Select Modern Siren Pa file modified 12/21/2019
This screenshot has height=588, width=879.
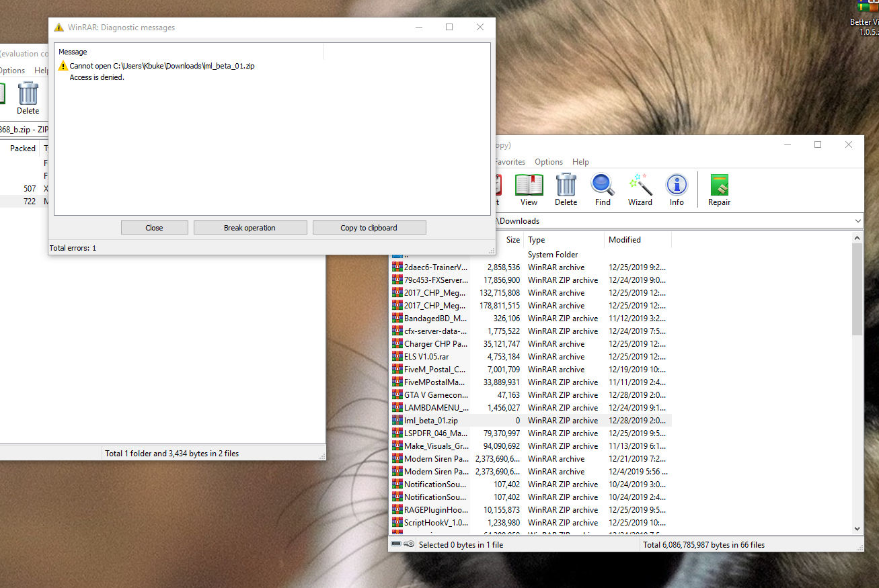436,459
